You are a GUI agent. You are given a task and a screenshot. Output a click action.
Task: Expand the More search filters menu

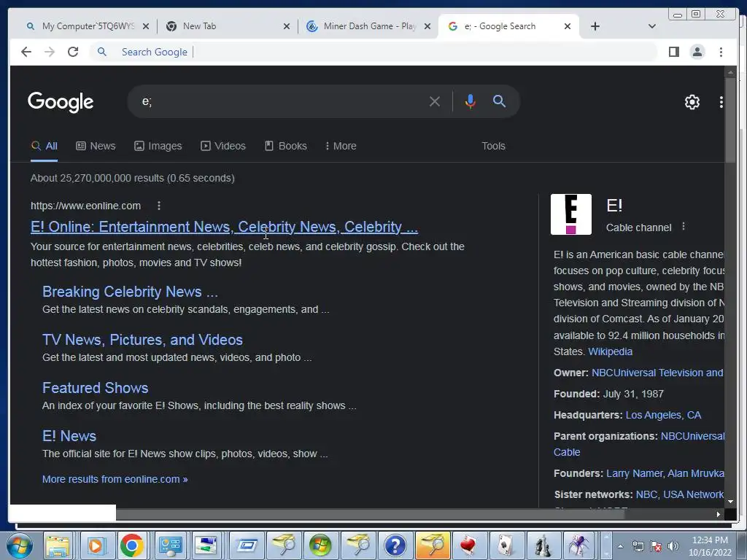(x=340, y=146)
